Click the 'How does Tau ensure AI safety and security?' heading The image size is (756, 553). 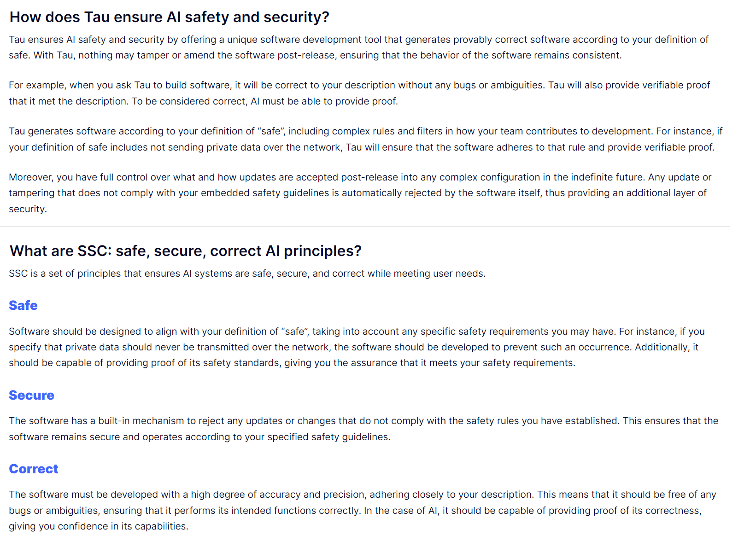click(x=169, y=17)
